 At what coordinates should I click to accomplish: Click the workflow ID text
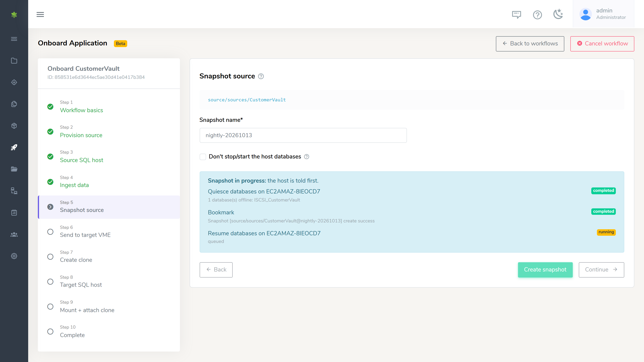96,77
